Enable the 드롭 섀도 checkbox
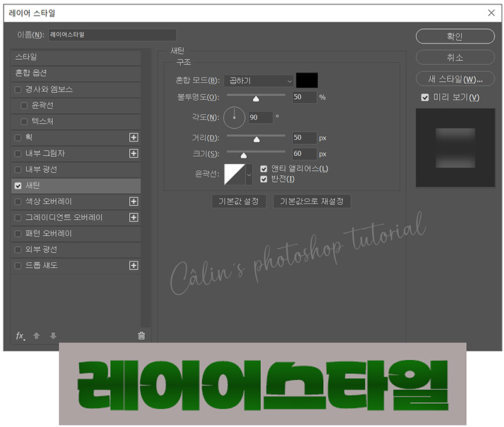 click(x=18, y=266)
